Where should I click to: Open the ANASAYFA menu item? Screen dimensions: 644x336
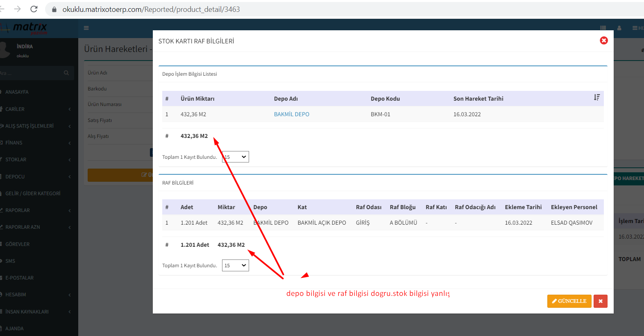[x=17, y=92]
